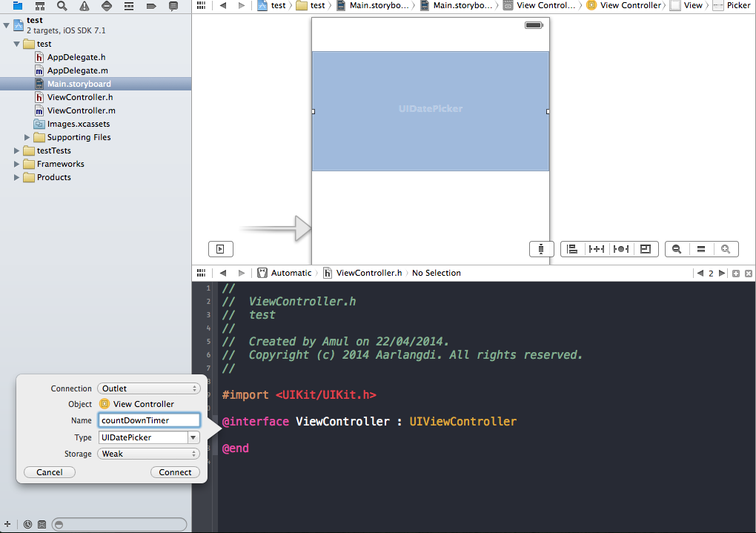This screenshot has width=756, height=533.
Task: Open the Automatic jump bar menu
Action: click(289, 273)
